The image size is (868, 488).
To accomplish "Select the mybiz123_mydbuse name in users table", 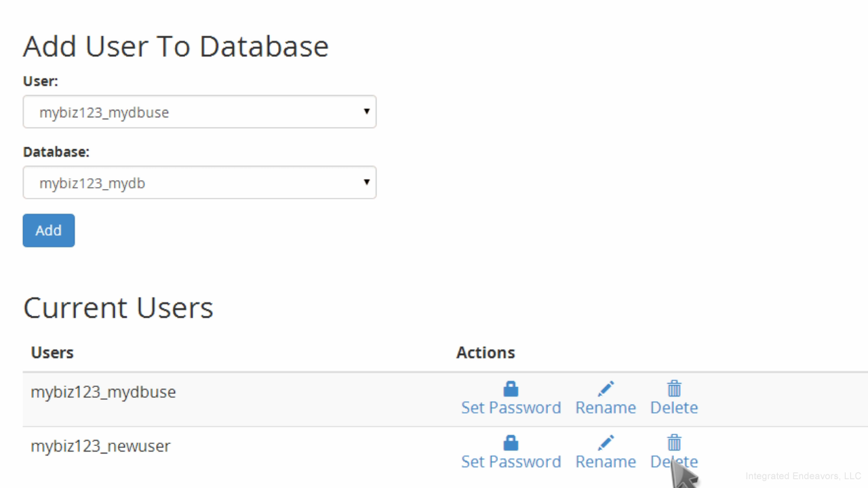I will coord(103,392).
